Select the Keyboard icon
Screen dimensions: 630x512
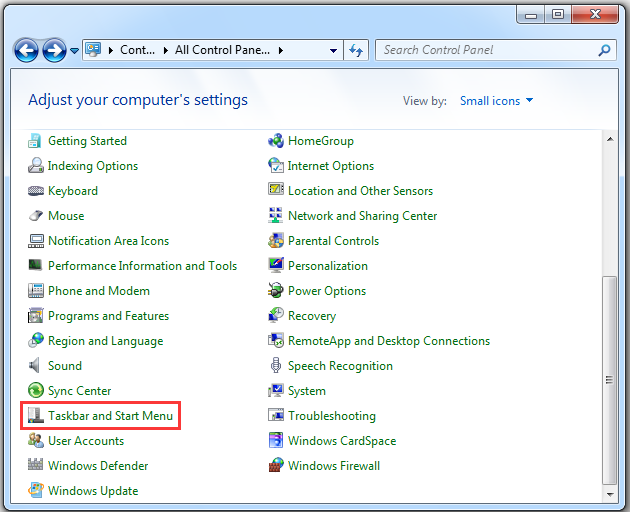click(x=35, y=191)
